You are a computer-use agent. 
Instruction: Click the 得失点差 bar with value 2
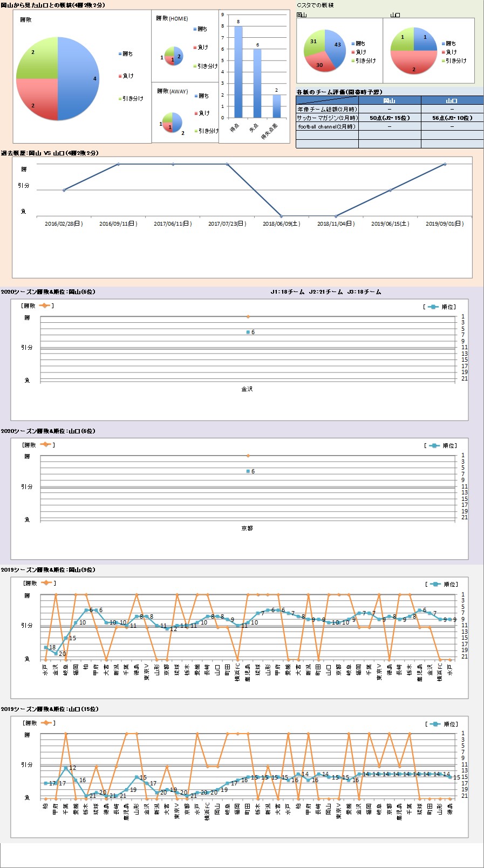pyautogui.click(x=277, y=106)
